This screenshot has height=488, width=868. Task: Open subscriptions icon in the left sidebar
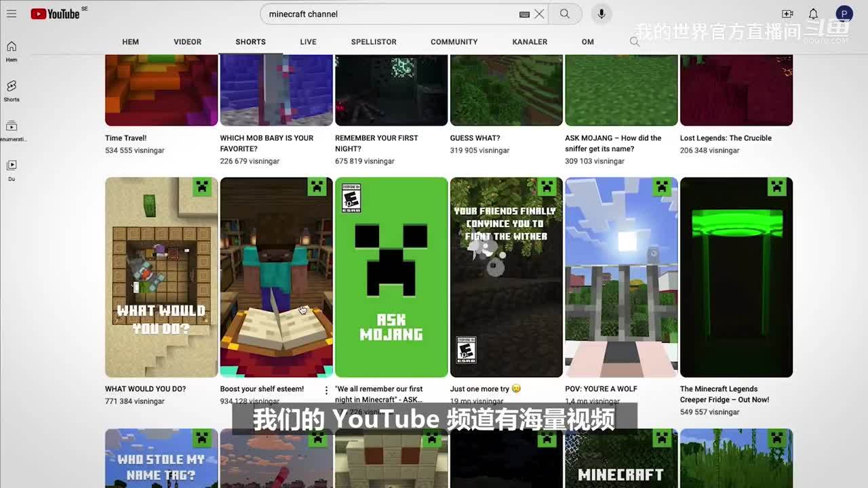[12, 131]
